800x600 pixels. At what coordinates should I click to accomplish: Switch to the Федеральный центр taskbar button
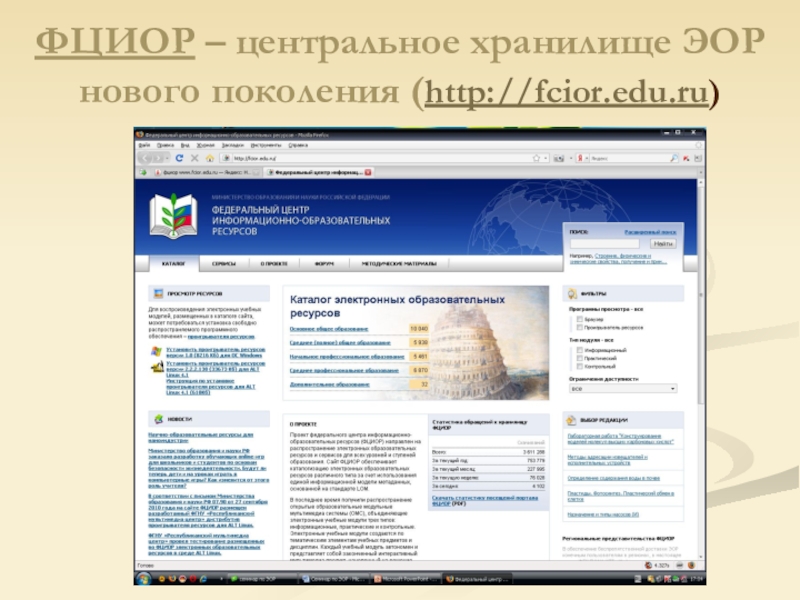478,579
